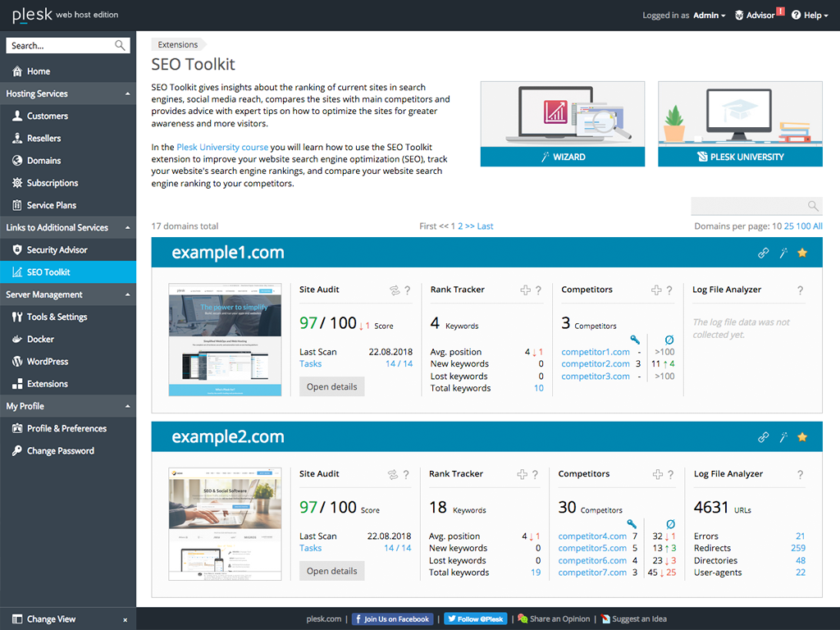
Task: Expand the Help menu
Action: tap(810, 16)
